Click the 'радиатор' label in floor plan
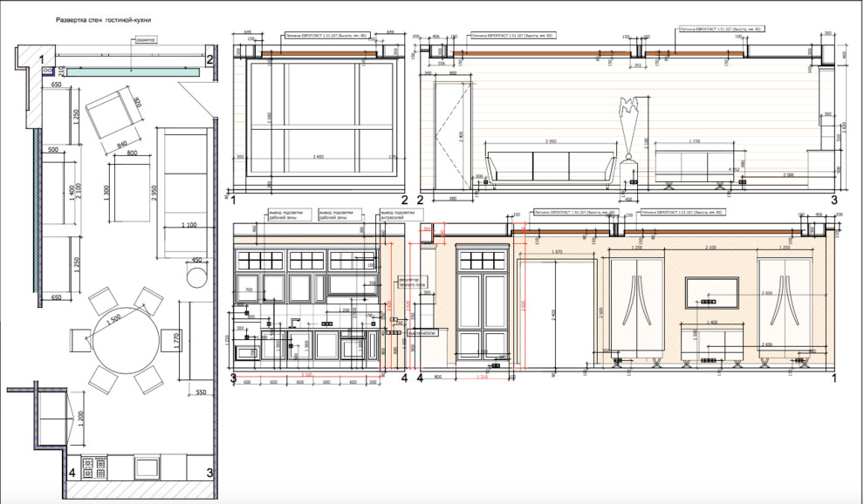Screen dimensions: 864x504 coord(147,41)
